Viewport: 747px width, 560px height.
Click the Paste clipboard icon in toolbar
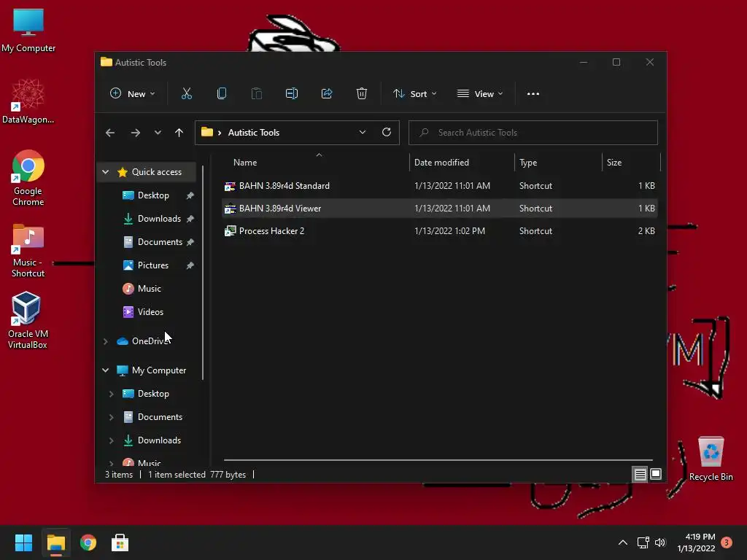click(256, 94)
